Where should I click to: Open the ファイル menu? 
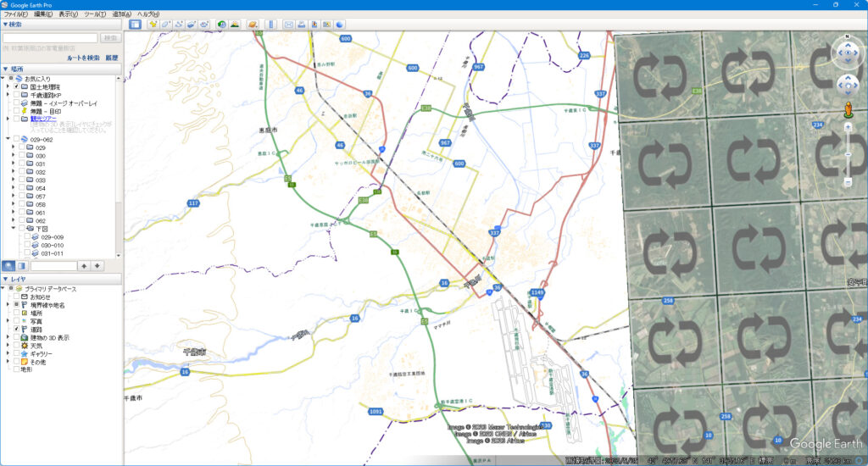pos(15,14)
